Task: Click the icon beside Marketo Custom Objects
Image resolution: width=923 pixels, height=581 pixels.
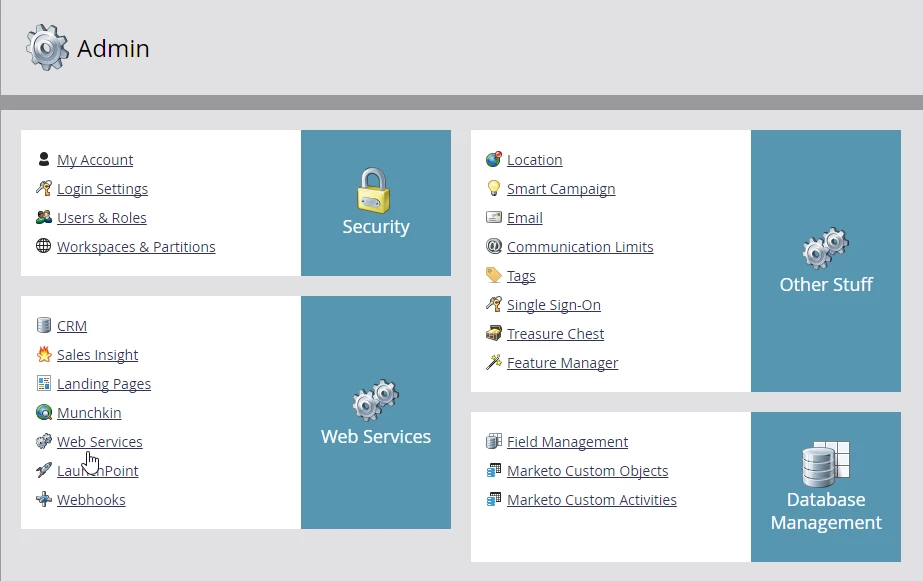Action: [x=494, y=470]
